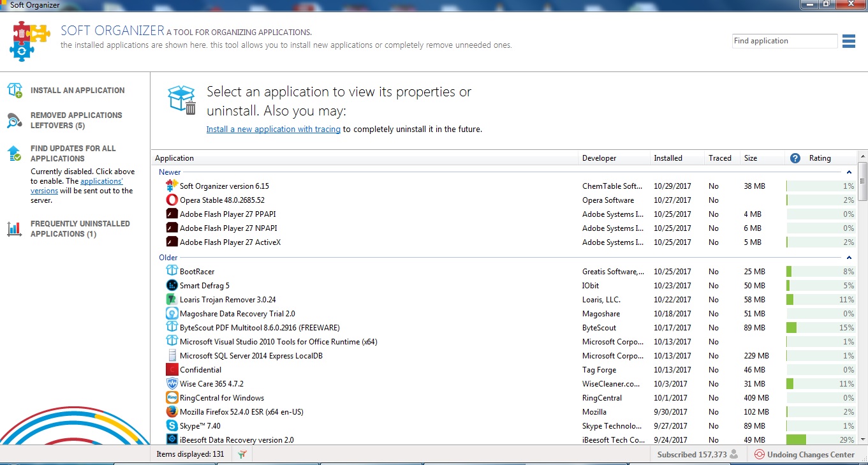868x465 pixels.
Task: Click Greatis Software developer cell
Action: pyautogui.click(x=614, y=272)
